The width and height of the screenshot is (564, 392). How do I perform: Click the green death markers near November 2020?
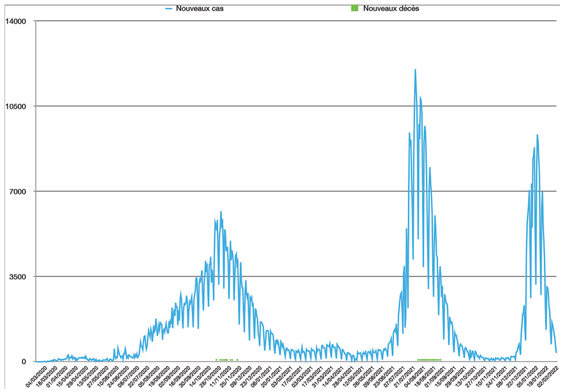[x=224, y=359]
